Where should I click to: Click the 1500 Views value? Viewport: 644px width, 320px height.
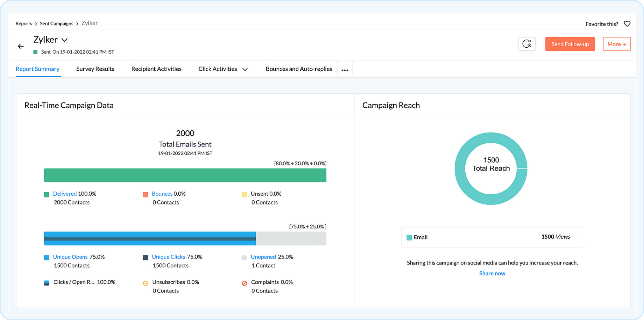click(x=556, y=237)
